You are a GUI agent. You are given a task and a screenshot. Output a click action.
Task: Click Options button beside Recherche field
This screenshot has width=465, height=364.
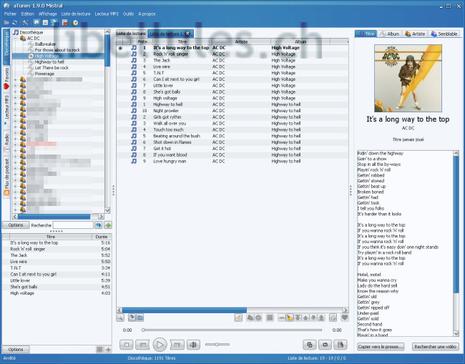click(16, 225)
